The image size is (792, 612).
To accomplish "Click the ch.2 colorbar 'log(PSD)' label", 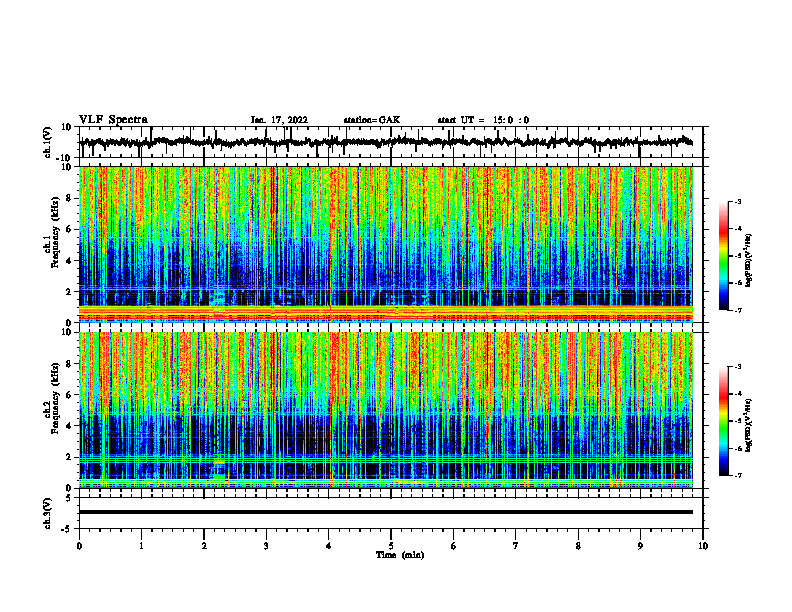I will 749,425.
